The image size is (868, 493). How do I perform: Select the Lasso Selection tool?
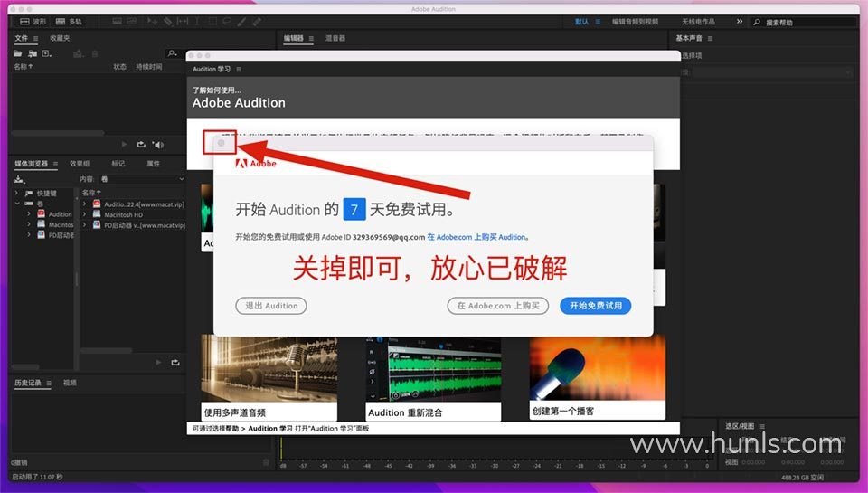(x=227, y=21)
